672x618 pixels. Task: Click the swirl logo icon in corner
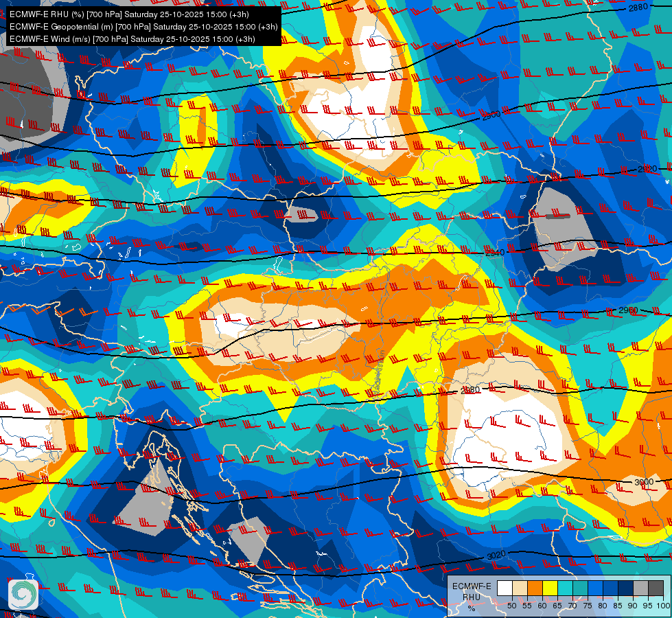coord(23,595)
